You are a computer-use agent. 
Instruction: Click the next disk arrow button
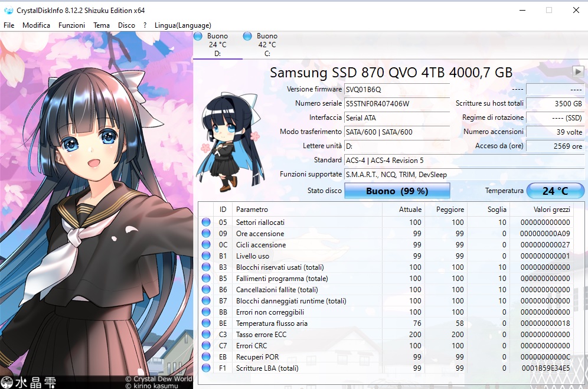[578, 71]
